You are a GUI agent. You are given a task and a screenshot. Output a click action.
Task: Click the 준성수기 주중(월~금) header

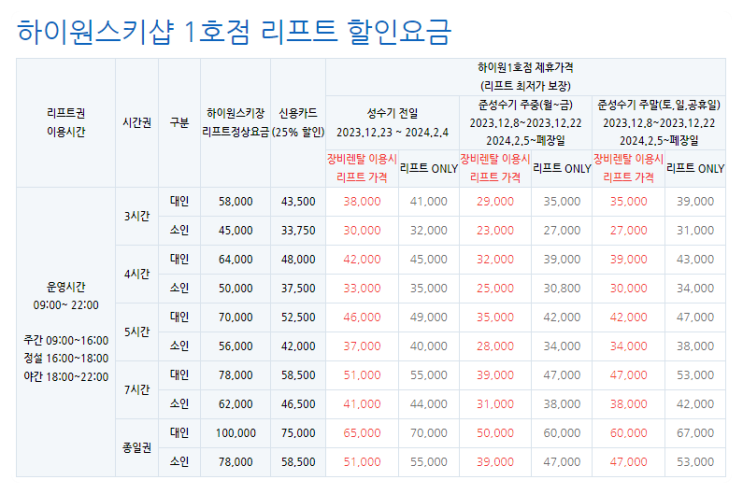[x=526, y=123]
